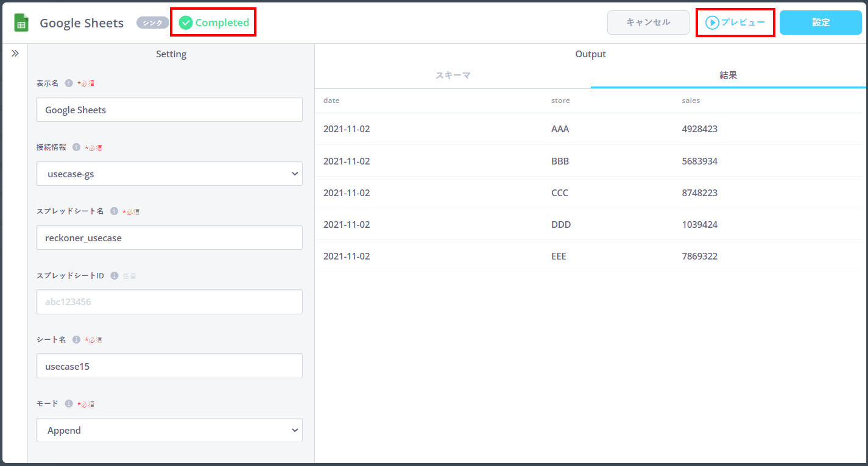The height and width of the screenshot is (466, 868).
Task: Click the Setting panel heading
Action: 171,54
